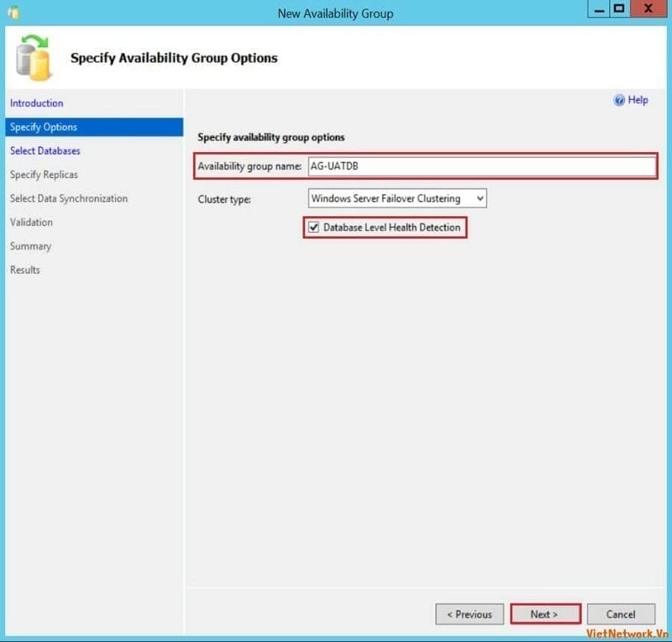This screenshot has height=642, width=672.
Task: Open the Help link text
Action: click(638, 100)
